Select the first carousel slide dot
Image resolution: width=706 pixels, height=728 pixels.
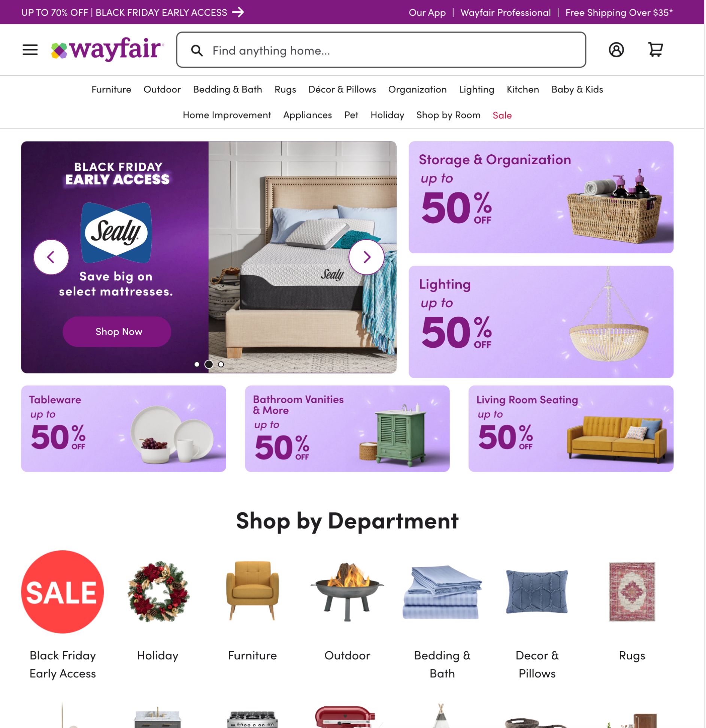(x=197, y=364)
